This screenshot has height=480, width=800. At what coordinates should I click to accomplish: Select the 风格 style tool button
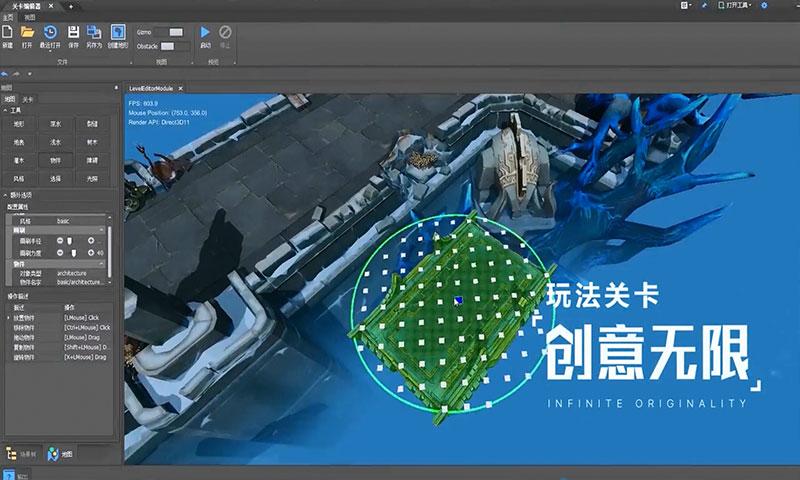[x=18, y=179]
